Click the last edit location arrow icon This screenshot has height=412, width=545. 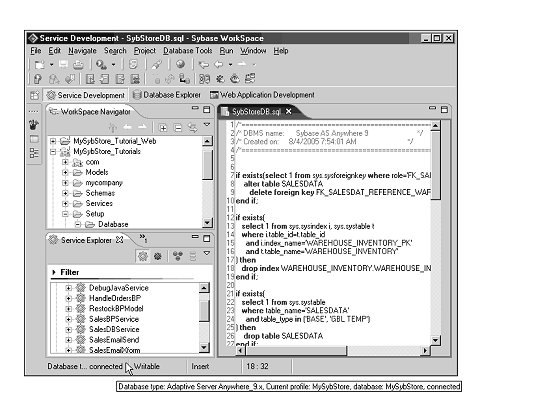click(x=203, y=65)
